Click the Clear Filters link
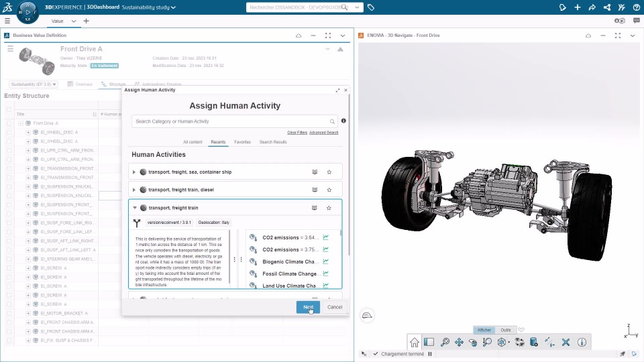This screenshot has width=644, height=362. coord(297,133)
